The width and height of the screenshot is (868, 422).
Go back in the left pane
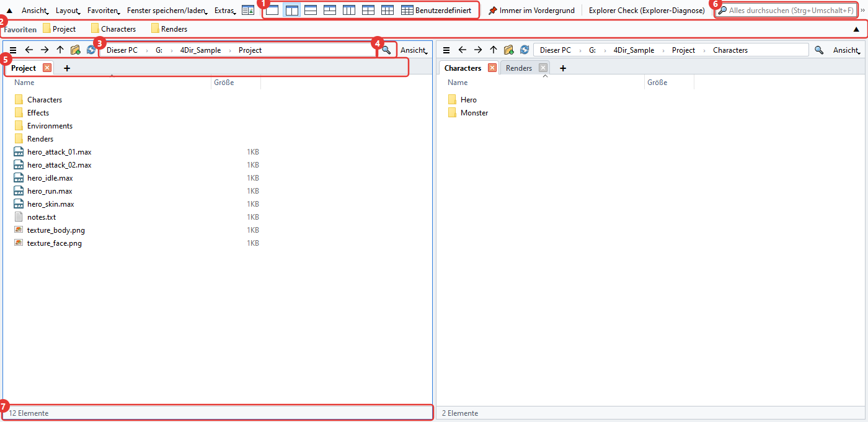pos(29,50)
